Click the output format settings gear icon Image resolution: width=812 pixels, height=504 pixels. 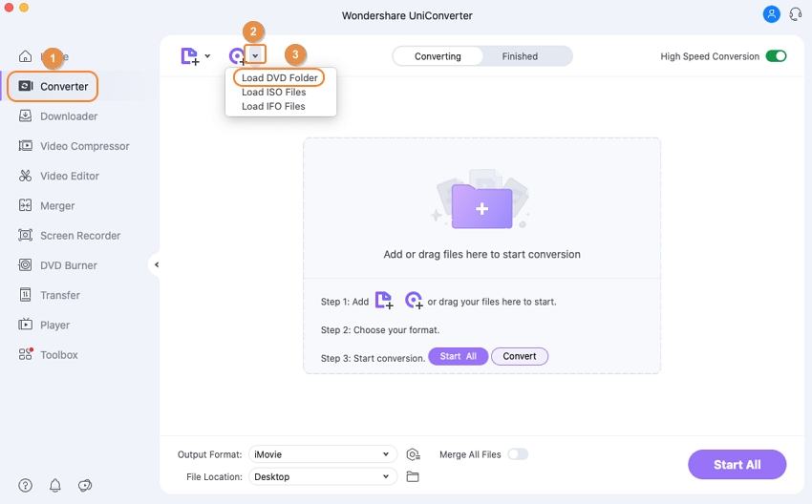pos(413,454)
